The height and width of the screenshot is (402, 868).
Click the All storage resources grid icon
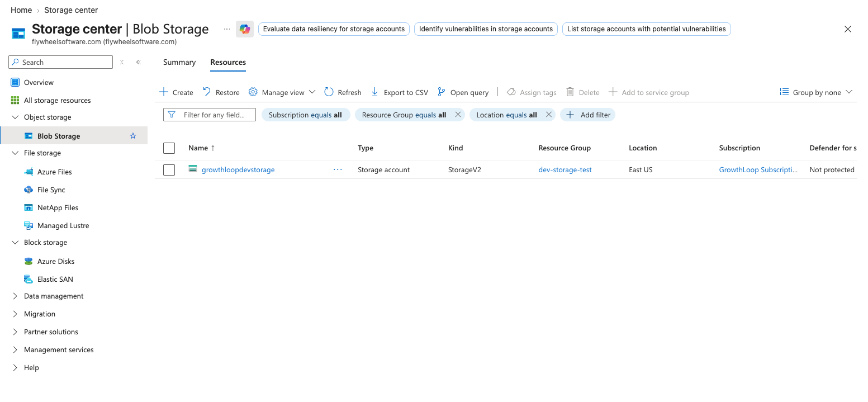(15, 100)
